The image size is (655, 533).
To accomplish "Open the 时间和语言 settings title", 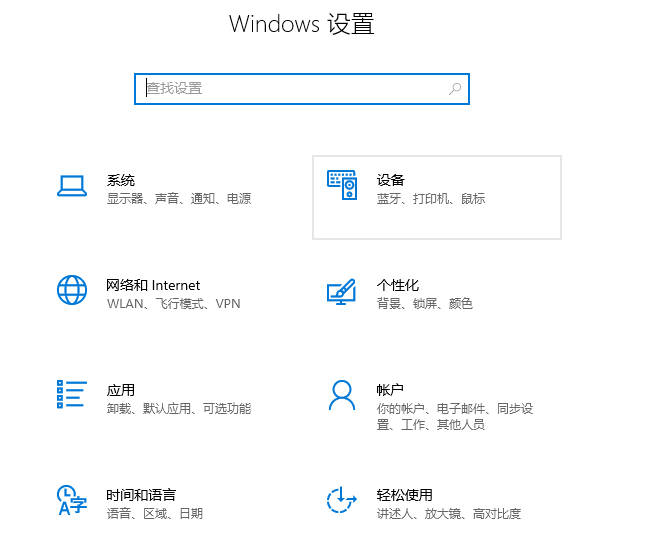I will (141, 495).
